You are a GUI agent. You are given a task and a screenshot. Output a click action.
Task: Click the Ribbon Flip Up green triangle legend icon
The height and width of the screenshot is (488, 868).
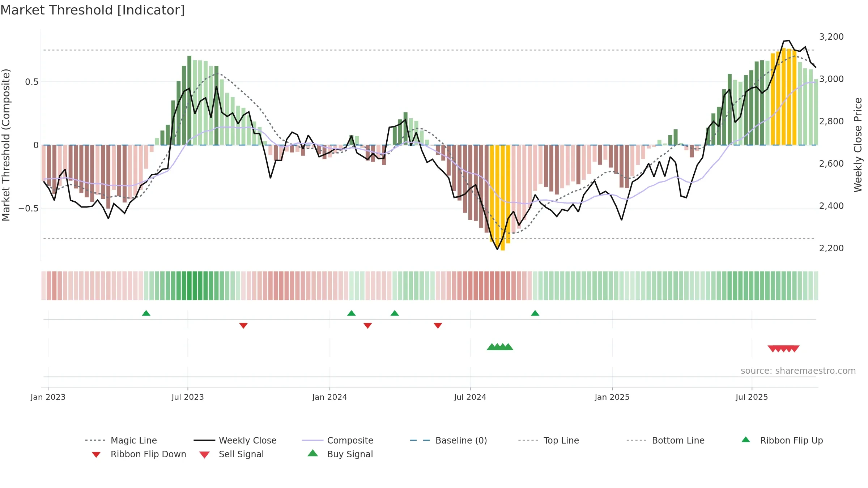[746, 440]
